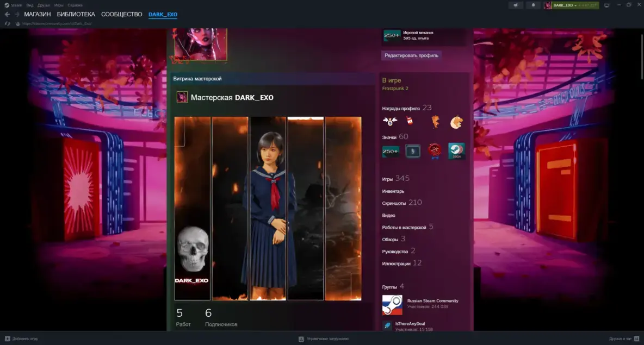Open the Вид menu
The image size is (644, 345).
tap(30, 5)
